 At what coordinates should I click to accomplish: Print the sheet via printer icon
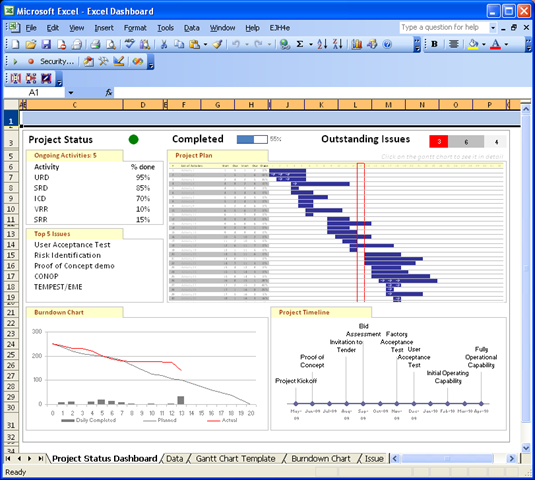pyautogui.click(x=95, y=44)
